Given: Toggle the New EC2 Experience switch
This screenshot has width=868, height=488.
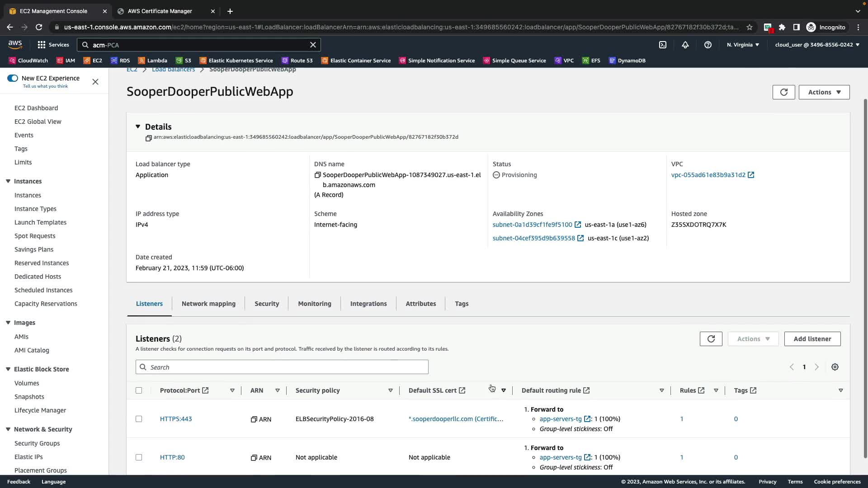Looking at the screenshot, I should pyautogui.click(x=13, y=78).
